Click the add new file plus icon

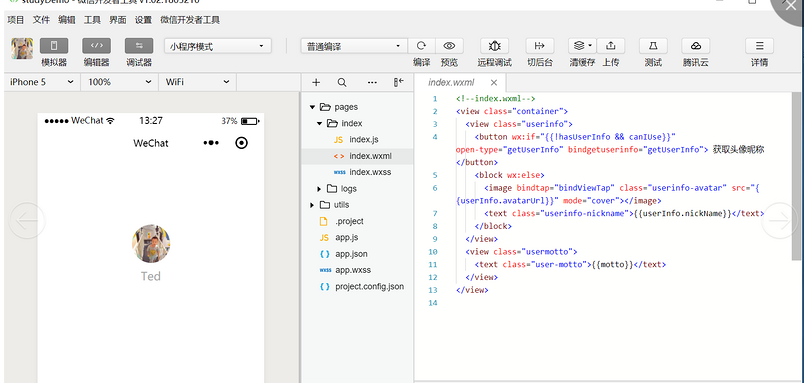point(316,83)
